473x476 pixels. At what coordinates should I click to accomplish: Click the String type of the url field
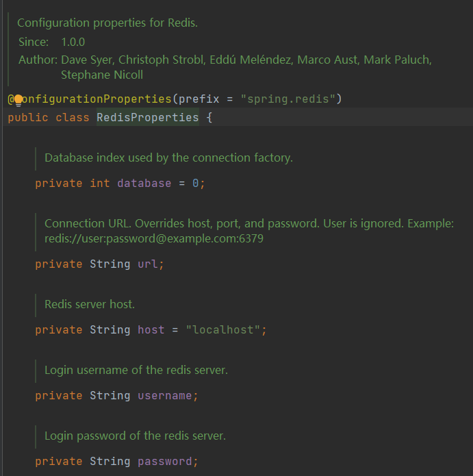tap(110, 264)
